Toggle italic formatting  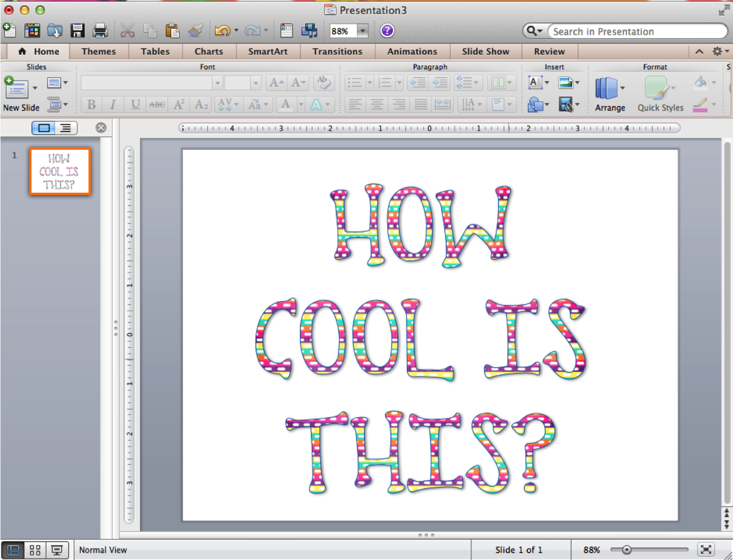pos(113,105)
